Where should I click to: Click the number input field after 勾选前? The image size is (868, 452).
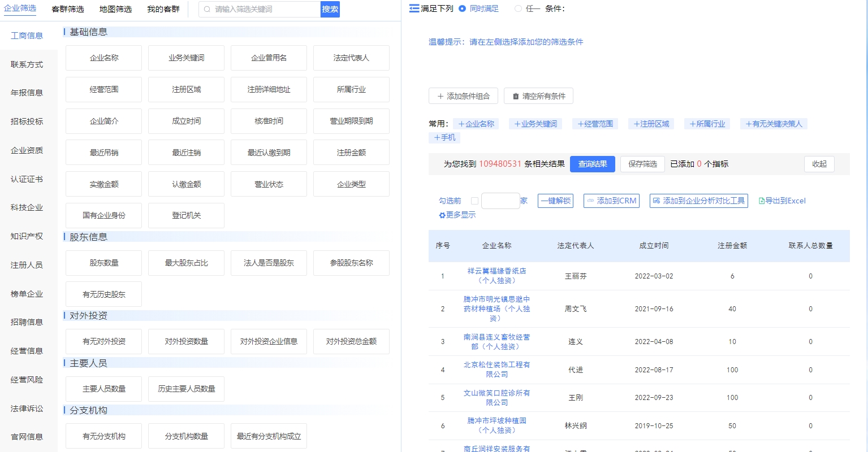tap(500, 201)
